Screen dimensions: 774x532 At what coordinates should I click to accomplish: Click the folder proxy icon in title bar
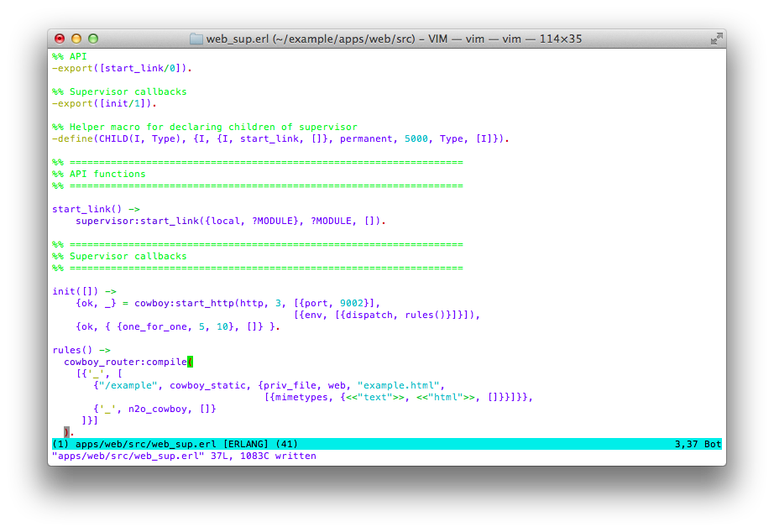click(x=196, y=39)
